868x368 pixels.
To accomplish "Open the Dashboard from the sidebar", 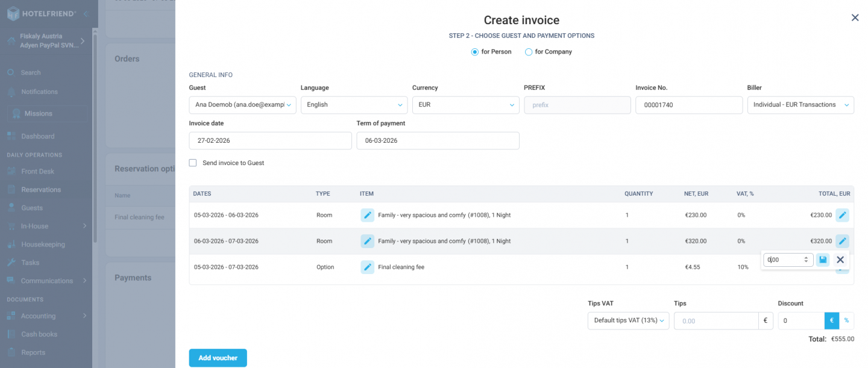I will pos(38,136).
